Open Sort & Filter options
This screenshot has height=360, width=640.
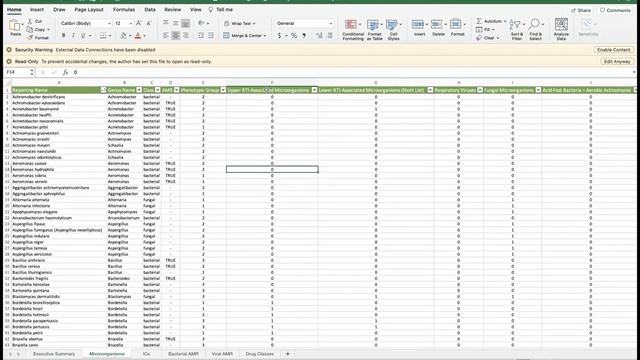[x=517, y=29]
